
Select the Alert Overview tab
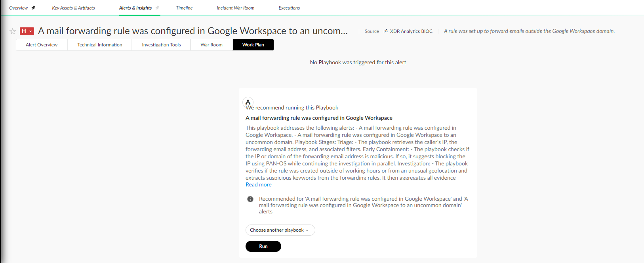pos(42,45)
